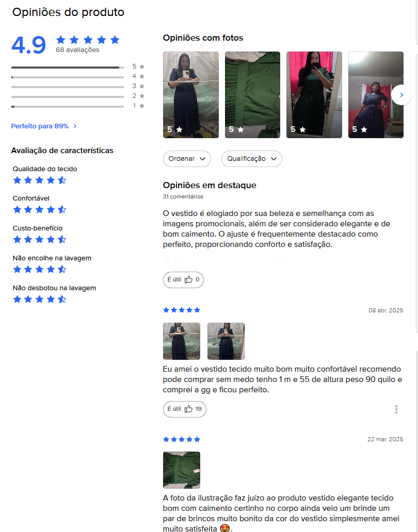The image size is (418, 532).
Task: Click Qualidade do tecido star rating
Action: pyautogui.click(x=39, y=180)
